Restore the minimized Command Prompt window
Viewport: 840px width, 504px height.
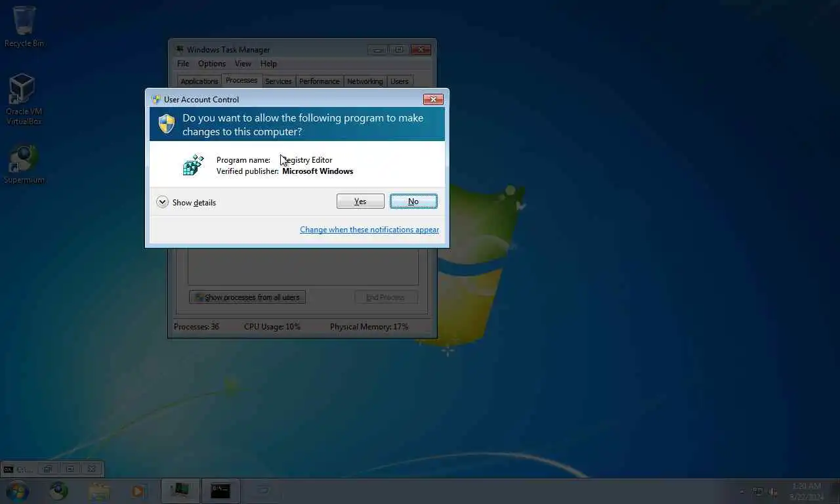coord(48,469)
